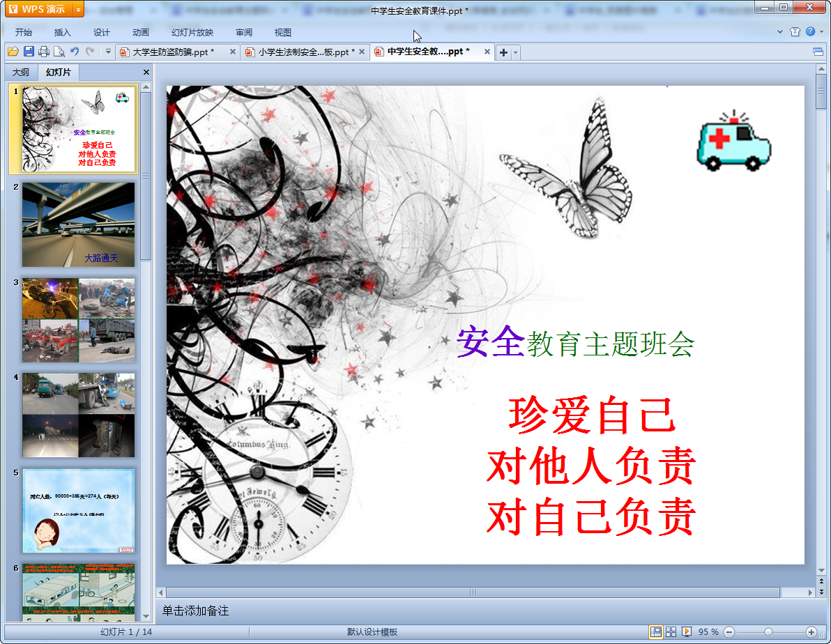Undo the last action
831x644 pixels.
(x=75, y=52)
